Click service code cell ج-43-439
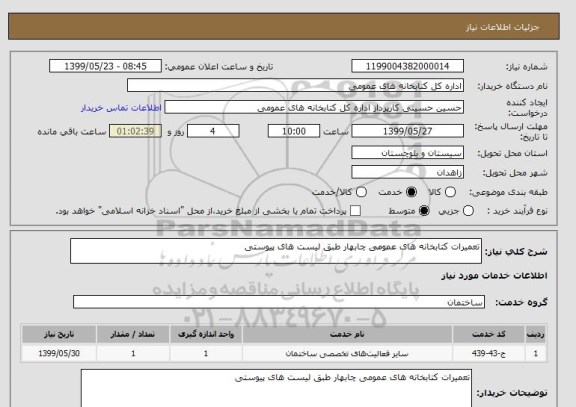 [x=489, y=353]
